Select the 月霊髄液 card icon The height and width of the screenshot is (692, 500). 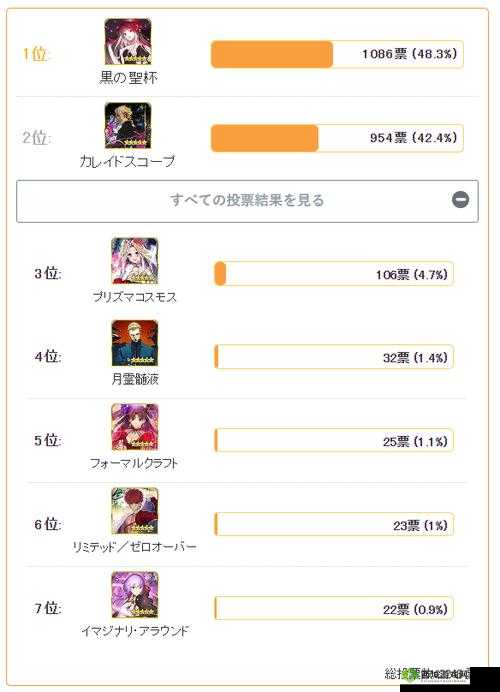[x=135, y=343]
